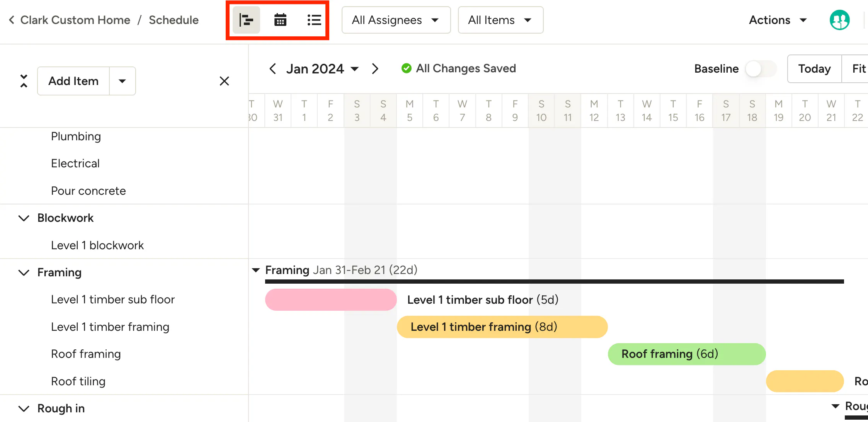This screenshot has height=422, width=868.
Task: Open the All Assignees dropdown
Action: (396, 20)
